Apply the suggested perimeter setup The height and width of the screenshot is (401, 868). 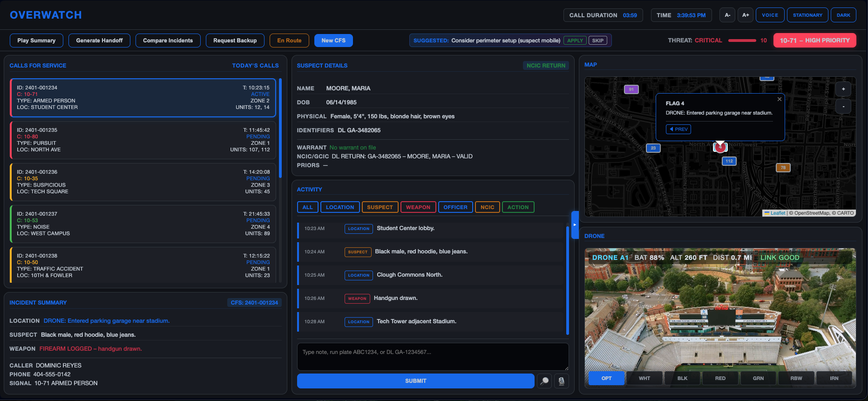click(x=575, y=41)
